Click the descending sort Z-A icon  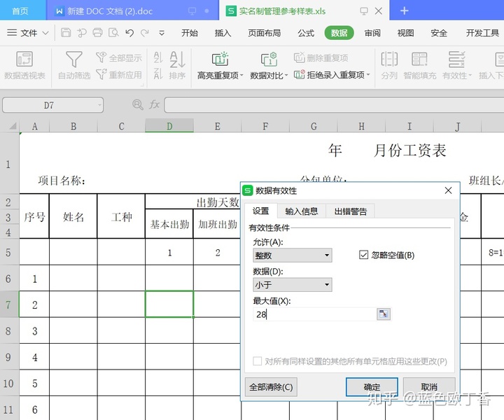158,73
